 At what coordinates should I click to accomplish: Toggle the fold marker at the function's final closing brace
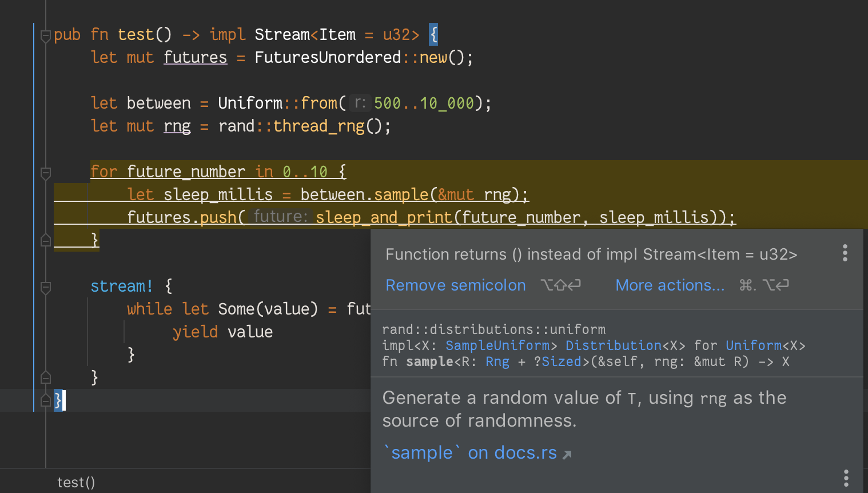click(46, 400)
